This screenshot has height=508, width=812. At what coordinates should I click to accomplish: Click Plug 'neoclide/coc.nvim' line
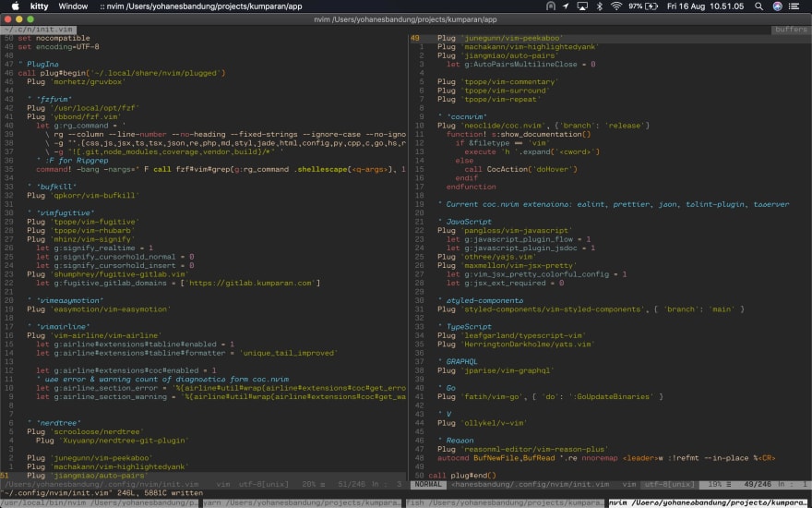pos(543,126)
